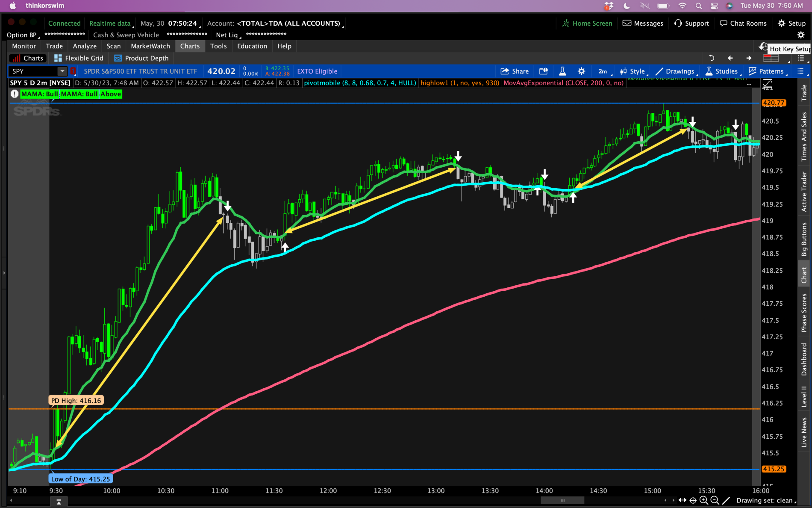812x508 pixels.
Task: Toggle macOS Control Center in menu bar
Action: [714, 6]
